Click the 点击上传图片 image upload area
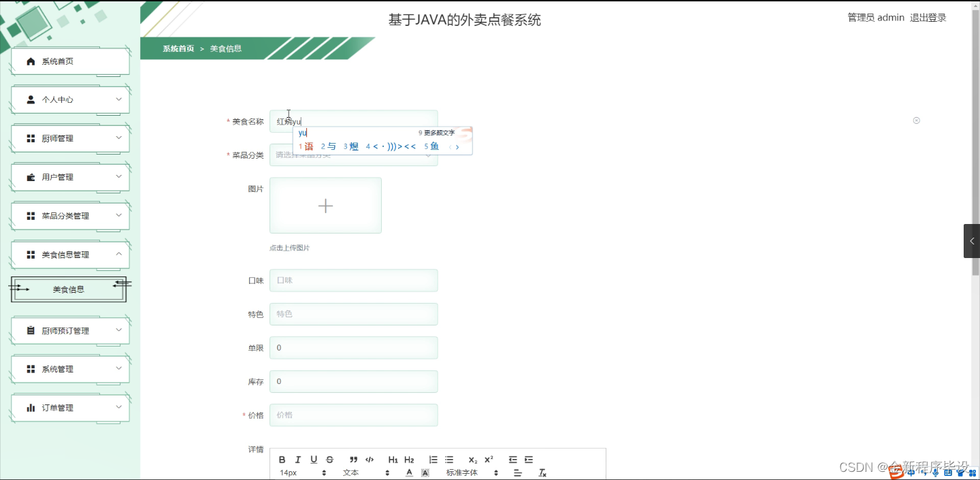This screenshot has width=980, height=480. click(x=325, y=205)
